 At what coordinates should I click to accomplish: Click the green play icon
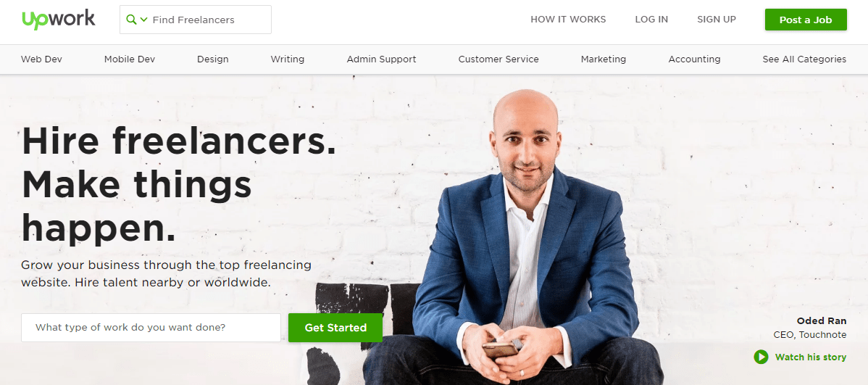pos(761,357)
